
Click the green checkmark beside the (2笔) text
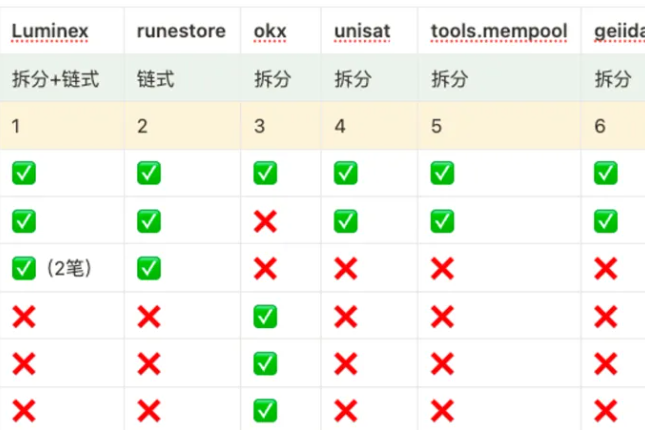(x=23, y=268)
